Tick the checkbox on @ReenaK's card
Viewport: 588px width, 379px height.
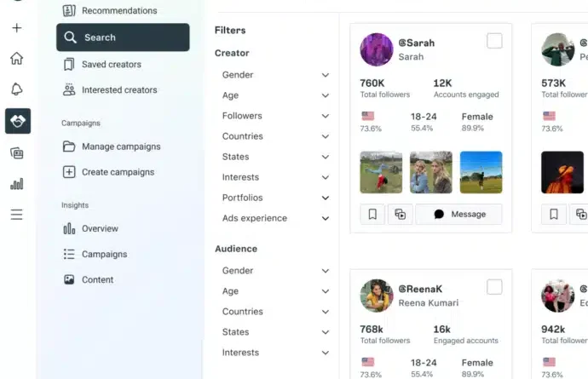click(494, 287)
